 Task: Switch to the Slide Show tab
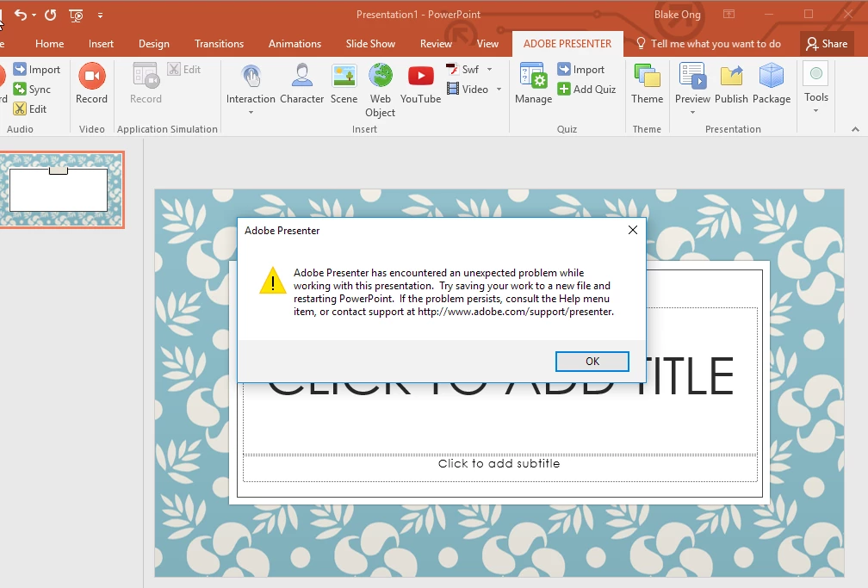pyautogui.click(x=370, y=44)
